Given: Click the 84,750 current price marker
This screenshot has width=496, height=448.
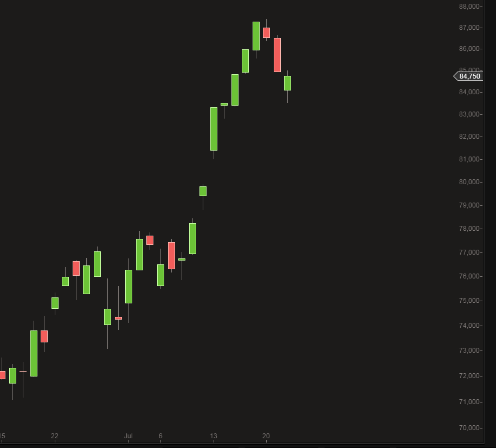Looking at the screenshot, I should (x=469, y=76).
